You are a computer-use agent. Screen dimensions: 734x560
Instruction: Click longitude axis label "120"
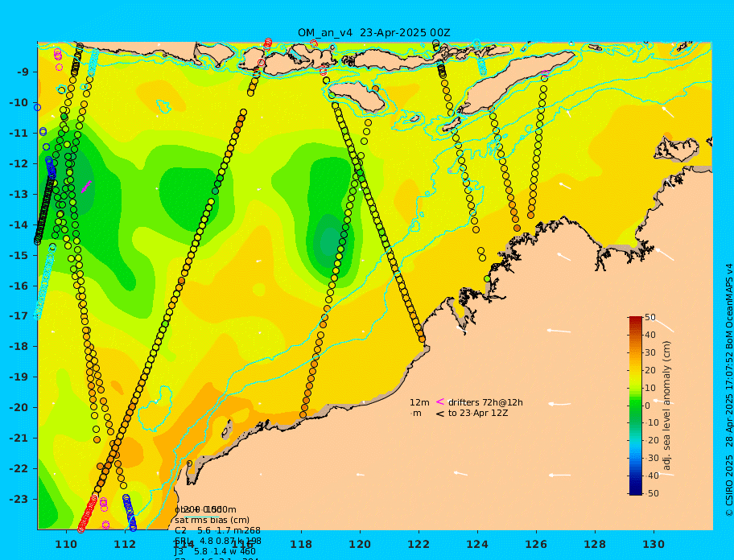[360, 544]
